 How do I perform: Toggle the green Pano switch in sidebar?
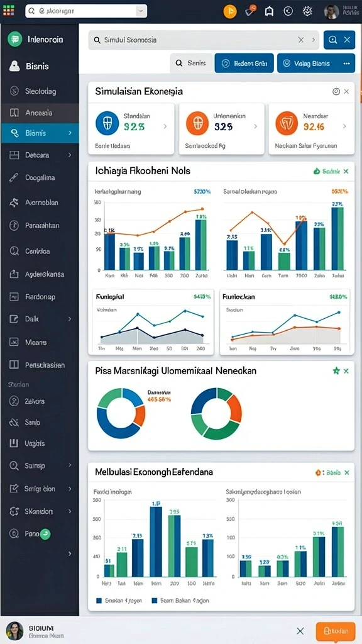click(x=45, y=534)
